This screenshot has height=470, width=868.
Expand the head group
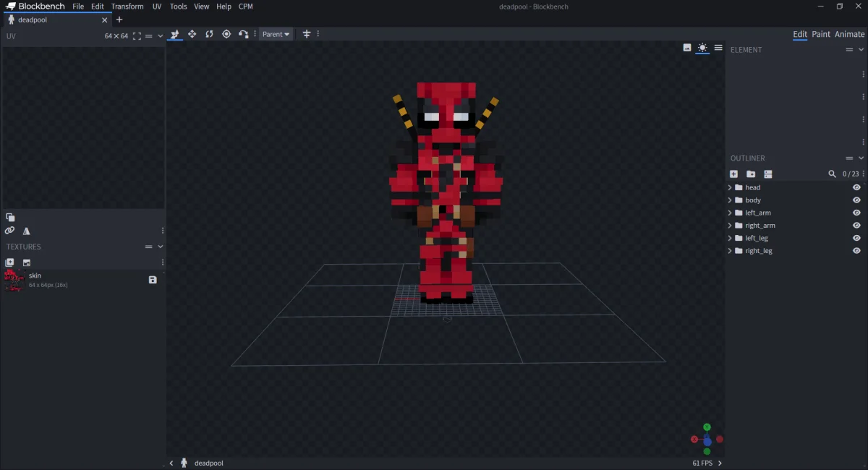tap(729, 187)
